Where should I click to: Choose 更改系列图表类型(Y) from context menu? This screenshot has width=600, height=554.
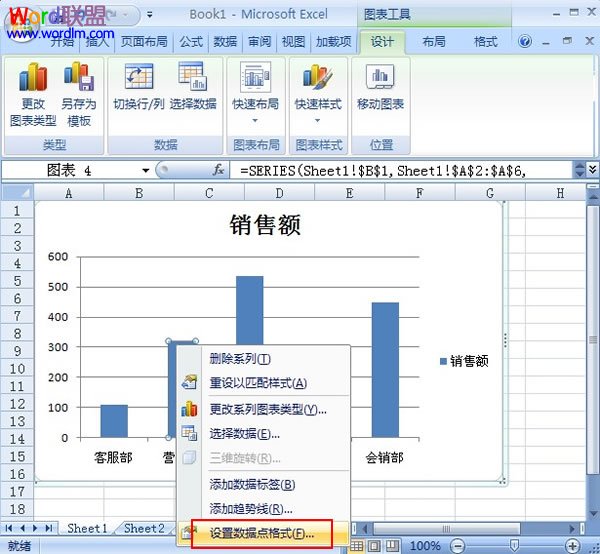click(264, 410)
